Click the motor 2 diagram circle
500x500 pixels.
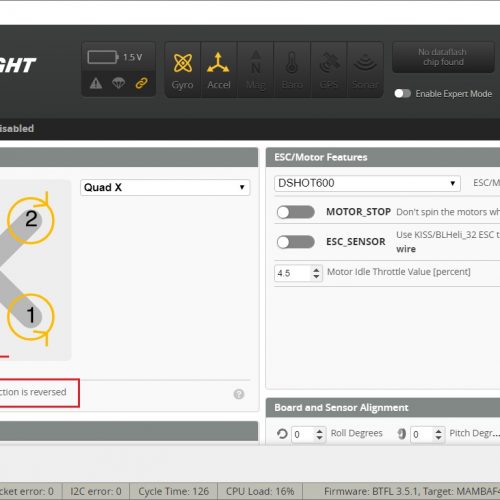point(31,220)
